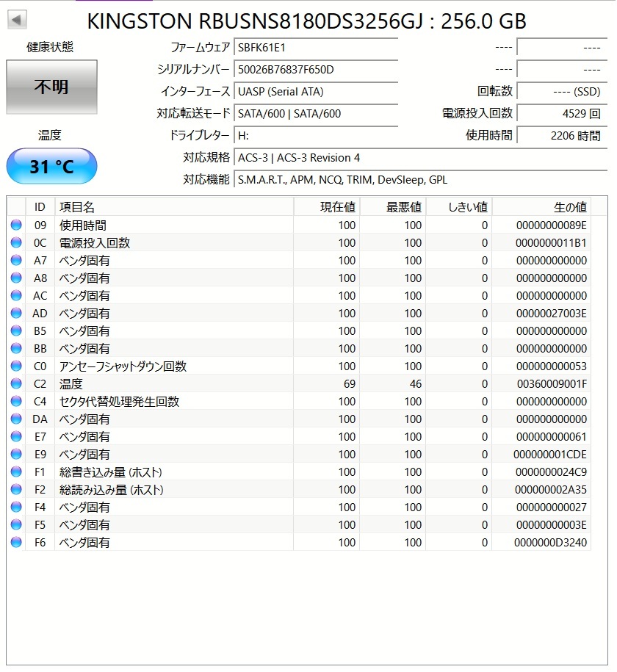617x672 pixels.
Task: Click the current value 69 in temperature row
Action: click(350, 383)
